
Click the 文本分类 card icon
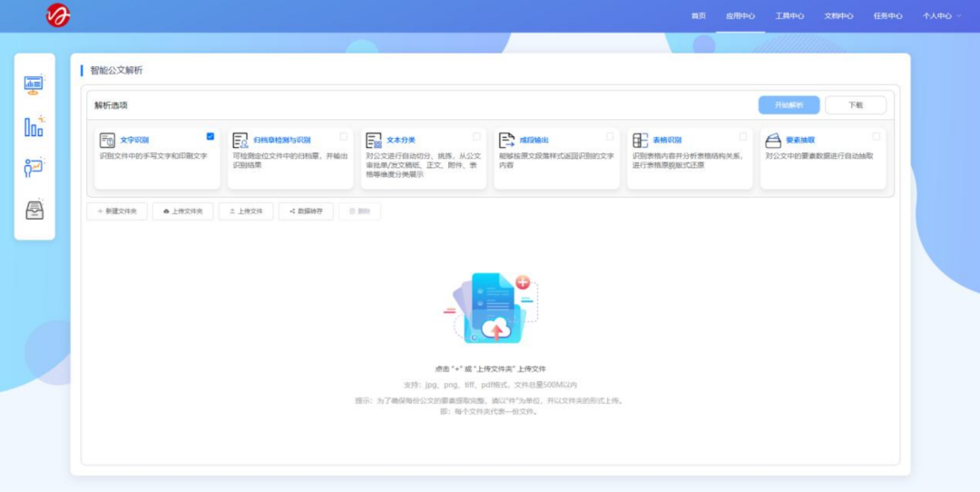click(374, 140)
